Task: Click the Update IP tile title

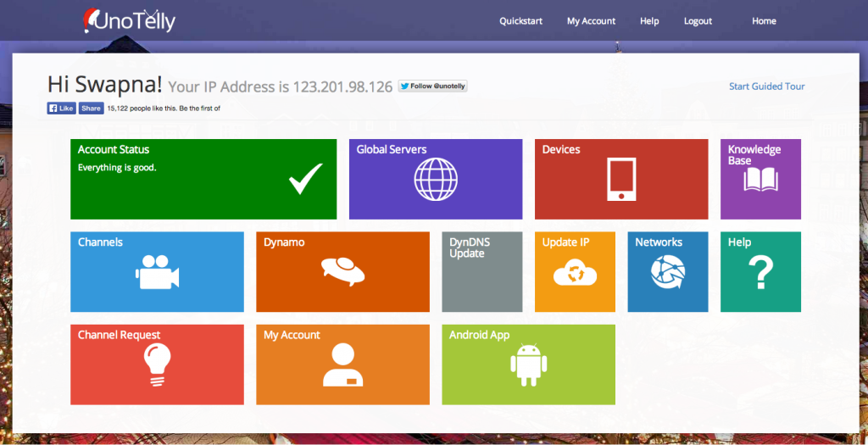Action: pos(565,242)
